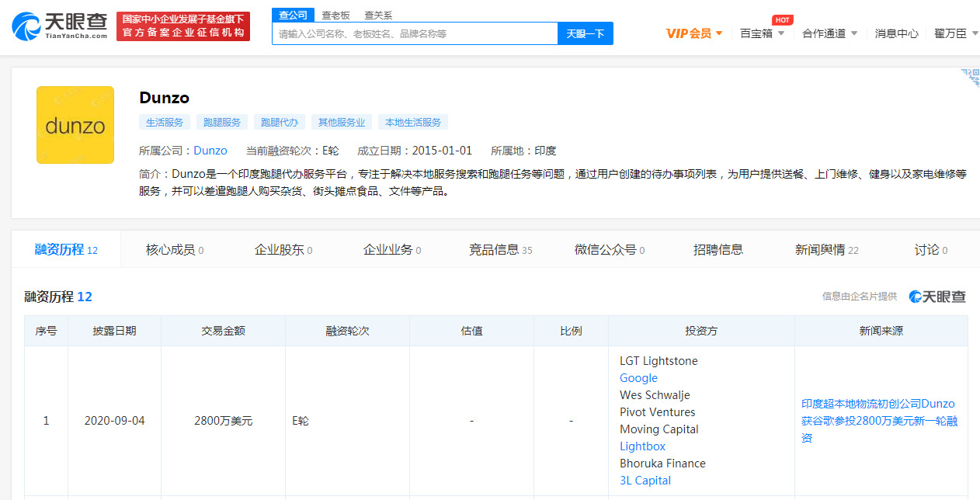Click LGT Lightstone investor text

pos(659,361)
